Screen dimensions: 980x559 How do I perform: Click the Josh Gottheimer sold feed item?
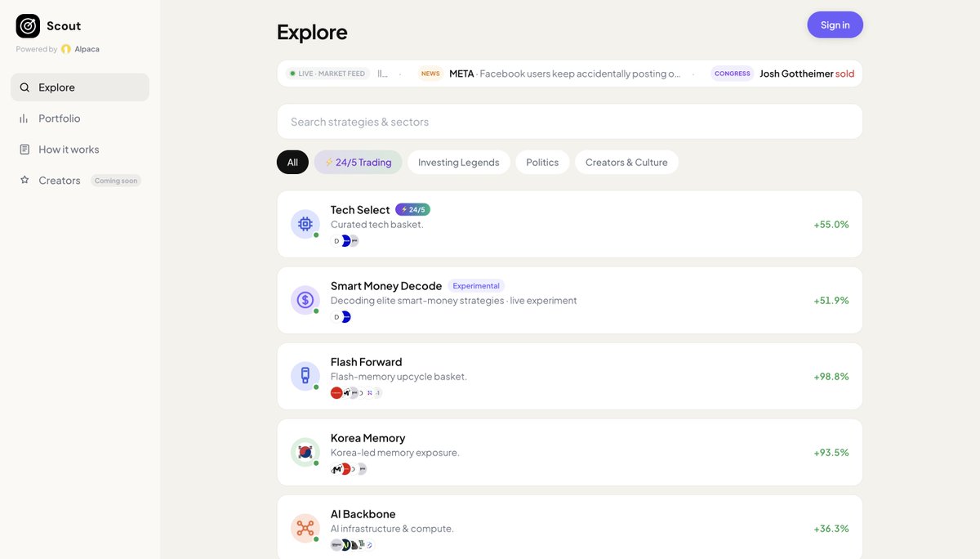click(807, 74)
